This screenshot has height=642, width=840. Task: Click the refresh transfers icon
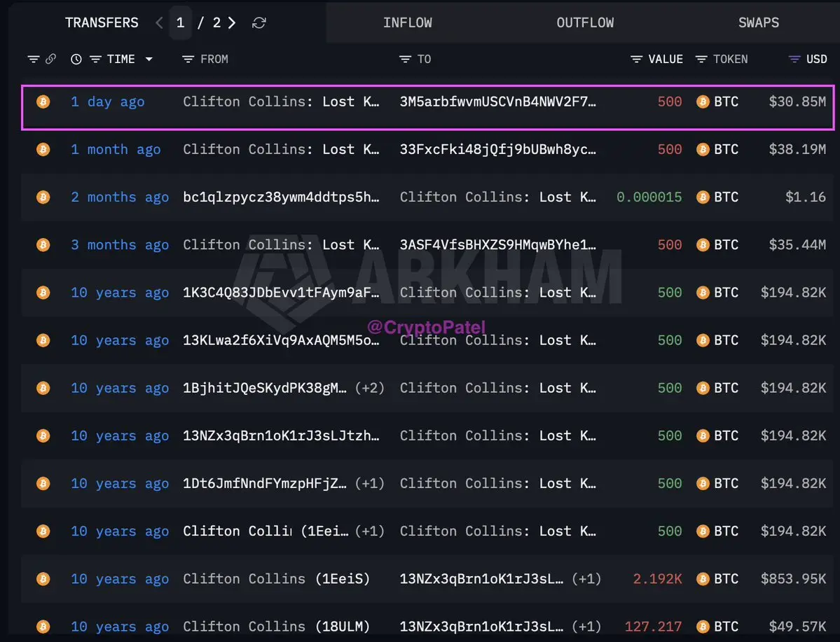click(x=259, y=22)
